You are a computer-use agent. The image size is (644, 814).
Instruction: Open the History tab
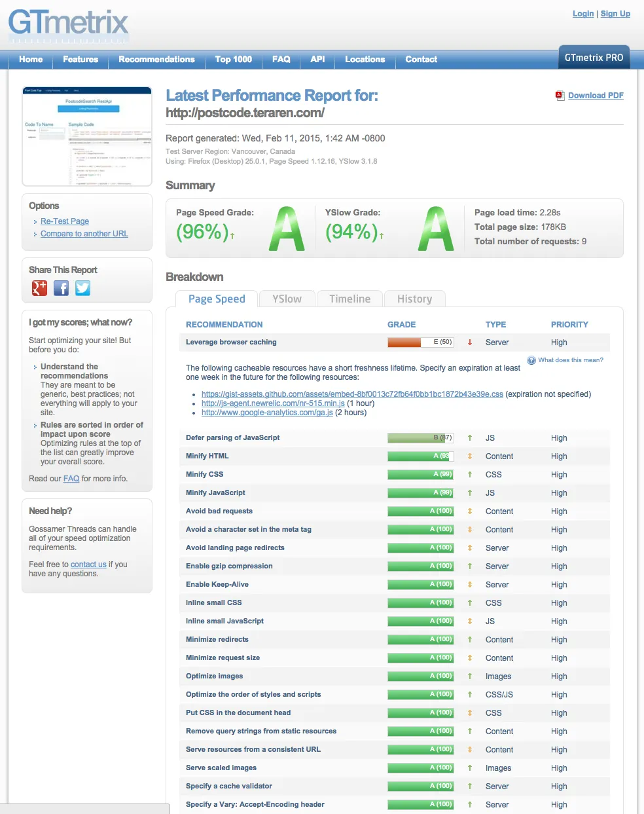coord(414,299)
